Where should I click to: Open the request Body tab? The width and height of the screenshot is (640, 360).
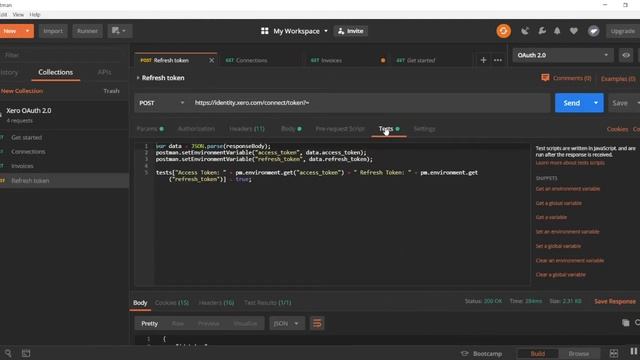[291, 129]
